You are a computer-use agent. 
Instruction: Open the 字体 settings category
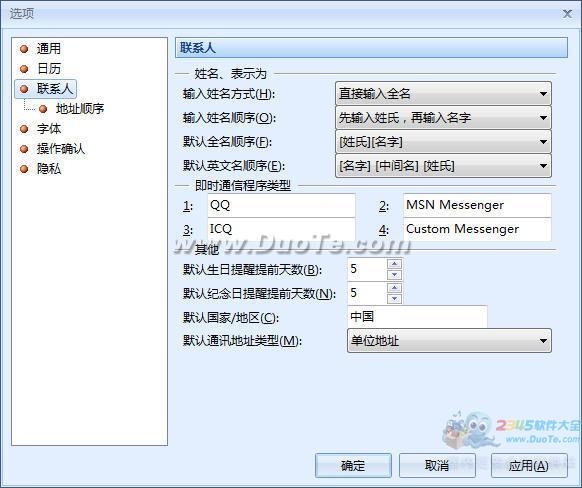49,129
